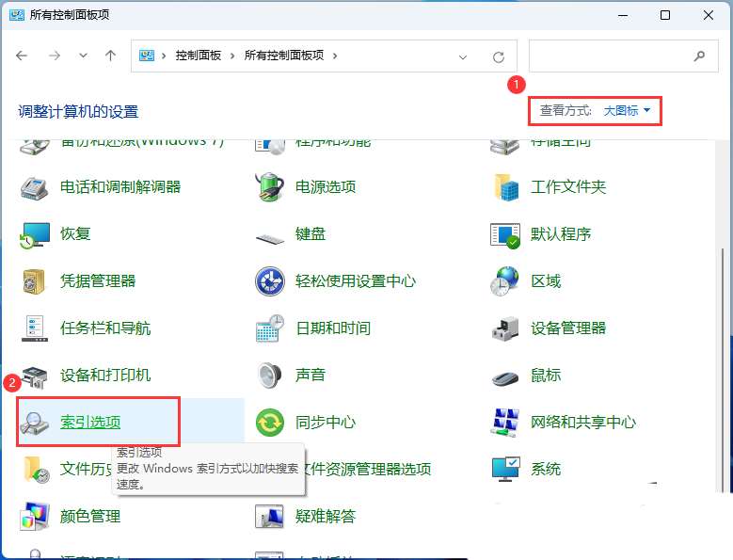Expand the recent locations dropdown arrow
733x560 pixels.
(83, 56)
